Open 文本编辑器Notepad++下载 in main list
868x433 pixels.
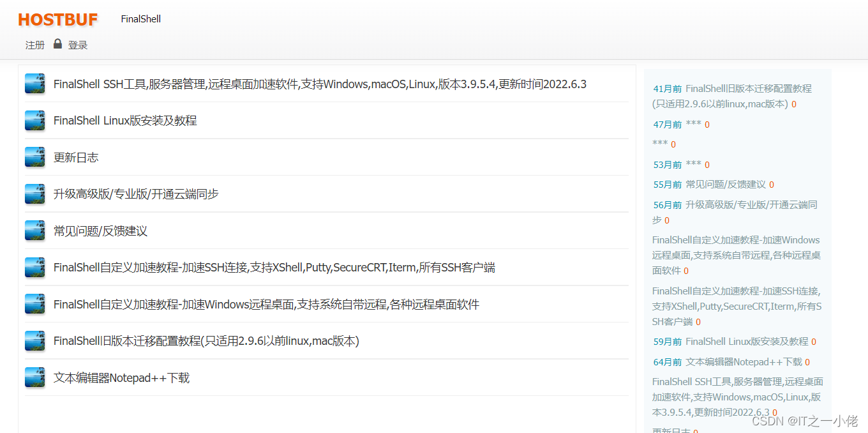point(121,377)
